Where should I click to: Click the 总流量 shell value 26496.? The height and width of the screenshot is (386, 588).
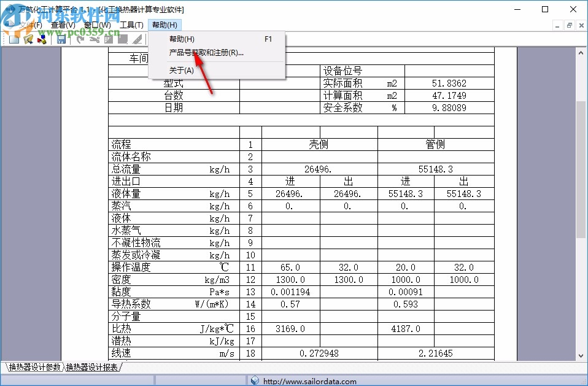tap(318, 169)
